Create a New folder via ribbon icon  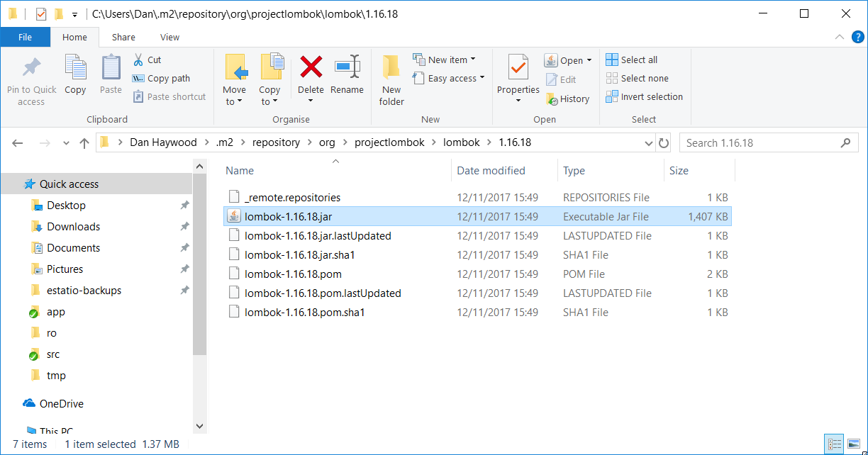(391, 68)
